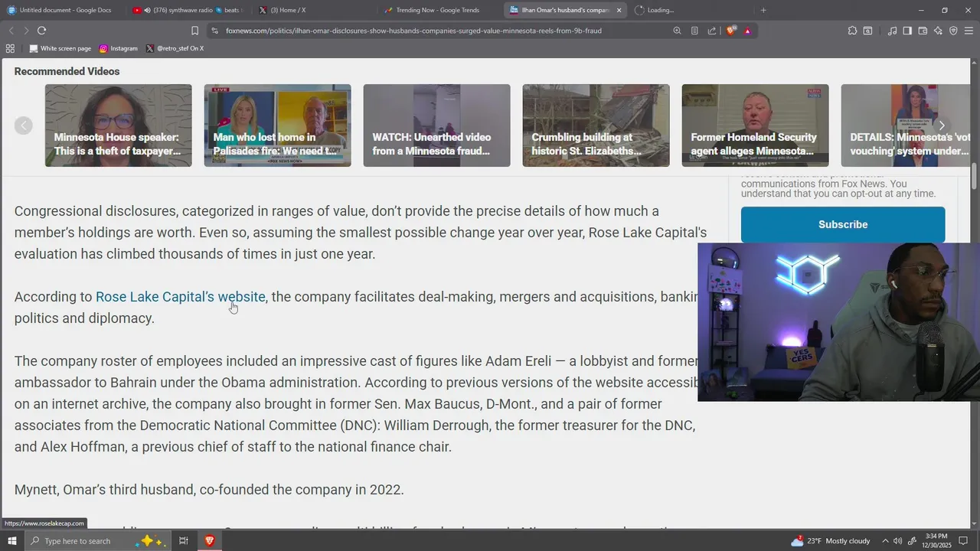Open the tab search icon in the toolbar
980x551 pixels.
coord(867,31)
